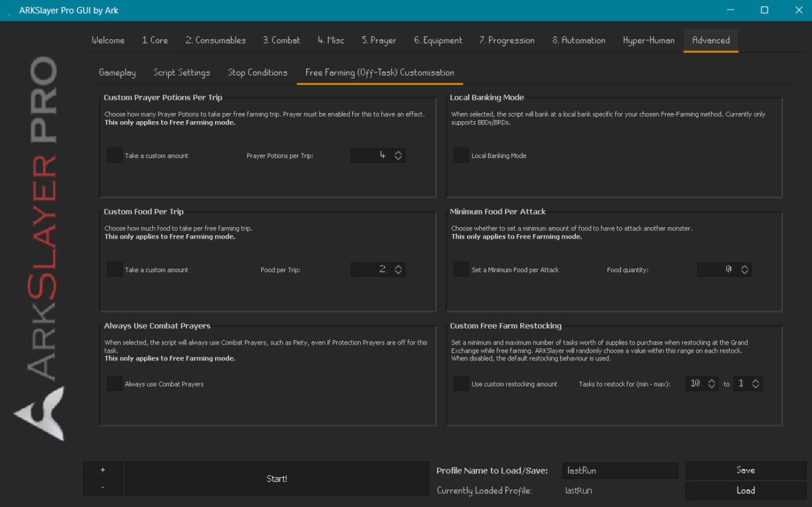Click the Custom Free Farm Restocking heading

[x=506, y=326]
